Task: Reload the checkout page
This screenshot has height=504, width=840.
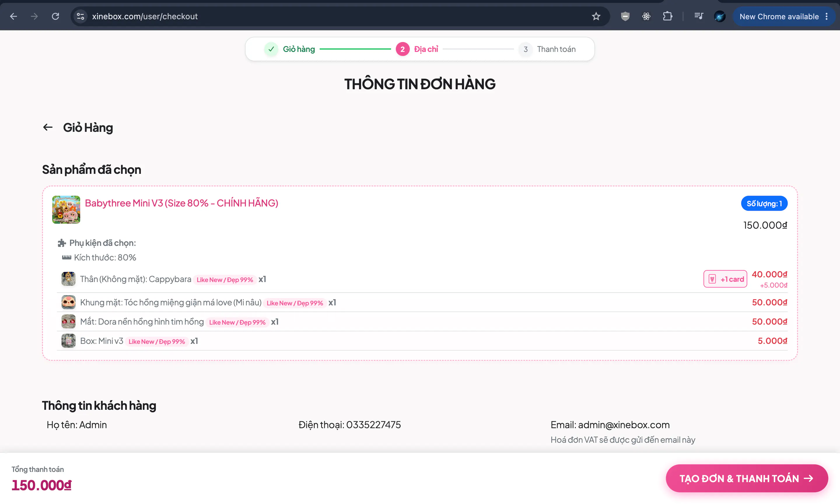Action: click(55, 16)
